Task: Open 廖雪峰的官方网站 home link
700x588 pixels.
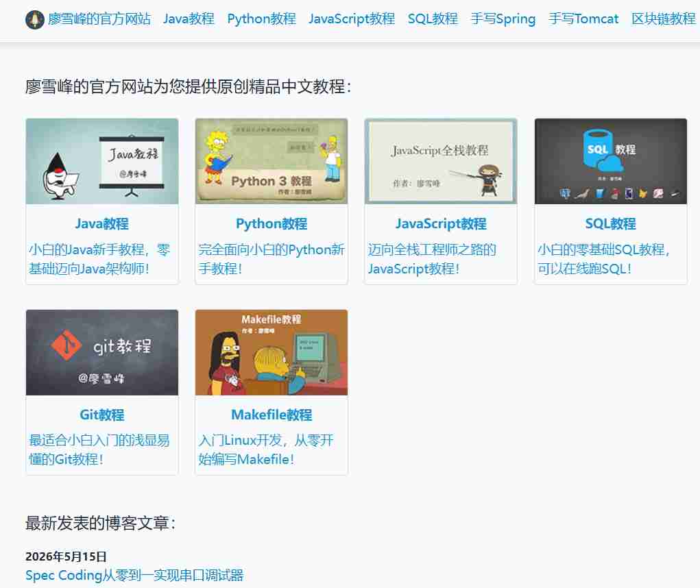Action: click(99, 19)
